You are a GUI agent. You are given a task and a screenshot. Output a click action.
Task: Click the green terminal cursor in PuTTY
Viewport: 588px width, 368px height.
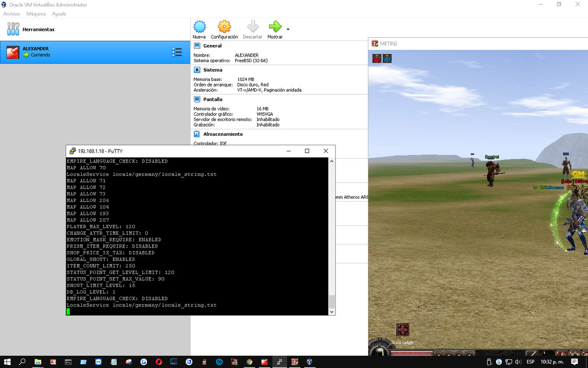pos(68,311)
